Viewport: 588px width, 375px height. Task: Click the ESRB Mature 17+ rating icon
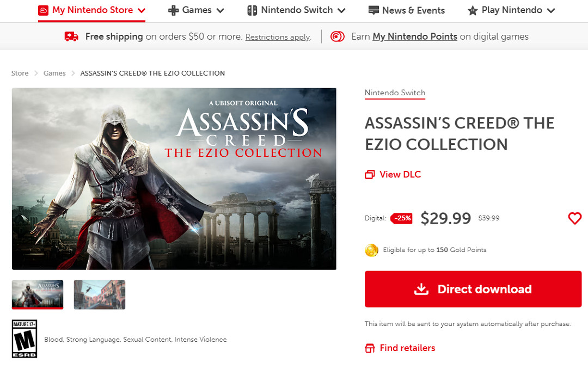pos(24,339)
